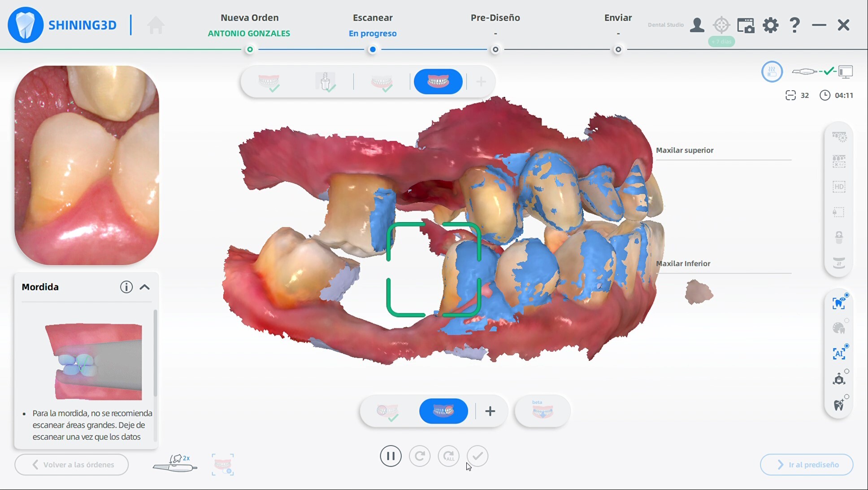Click Volver a las órdenes button
Image resolution: width=868 pixels, height=490 pixels.
point(72,464)
